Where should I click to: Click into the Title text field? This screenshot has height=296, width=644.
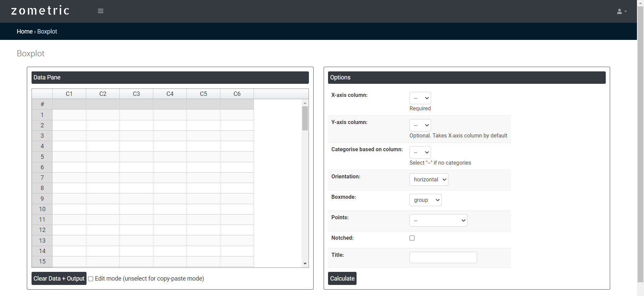coord(443,257)
